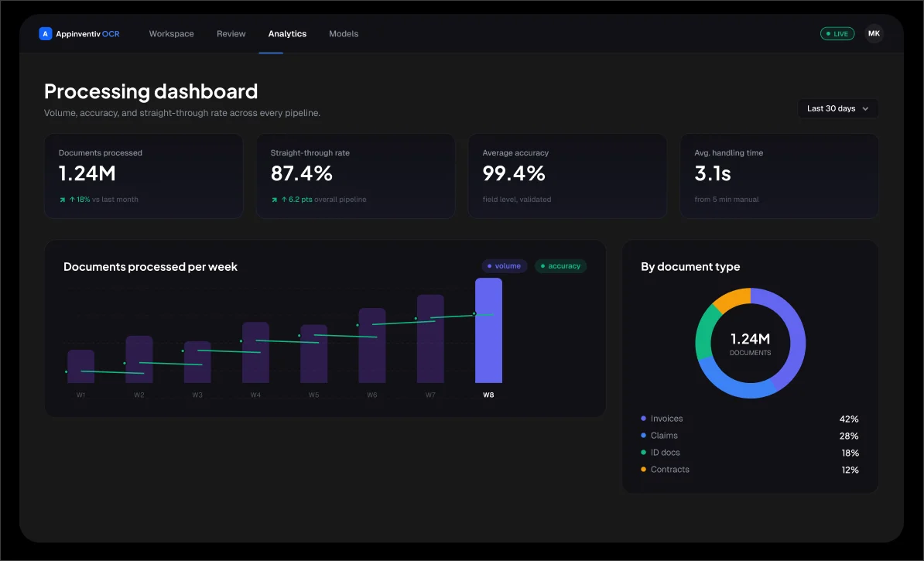The width and height of the screenshot is (924, 561).
Task: Click the LIVE status badge
Action: pos(837,33)
